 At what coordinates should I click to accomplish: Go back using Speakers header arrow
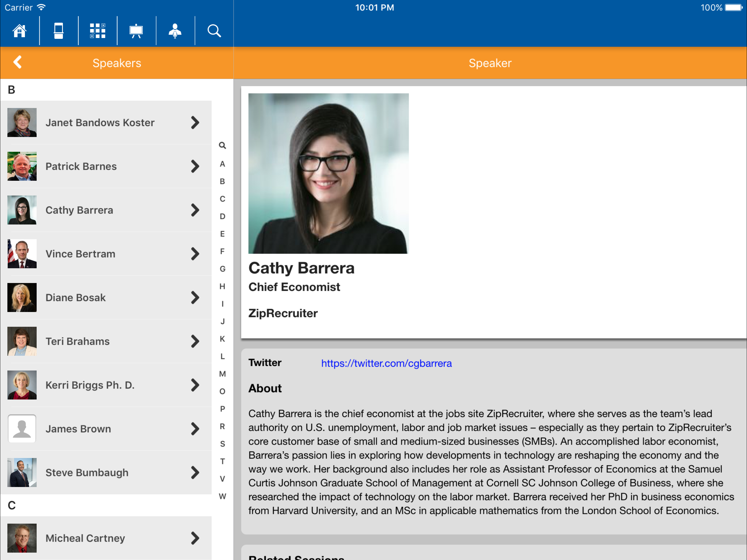point(17,62)
